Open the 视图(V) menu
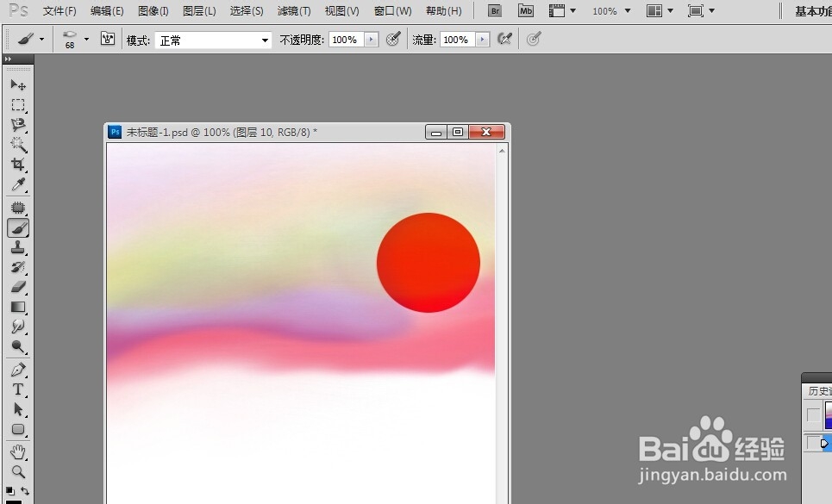 click(341, 11)
